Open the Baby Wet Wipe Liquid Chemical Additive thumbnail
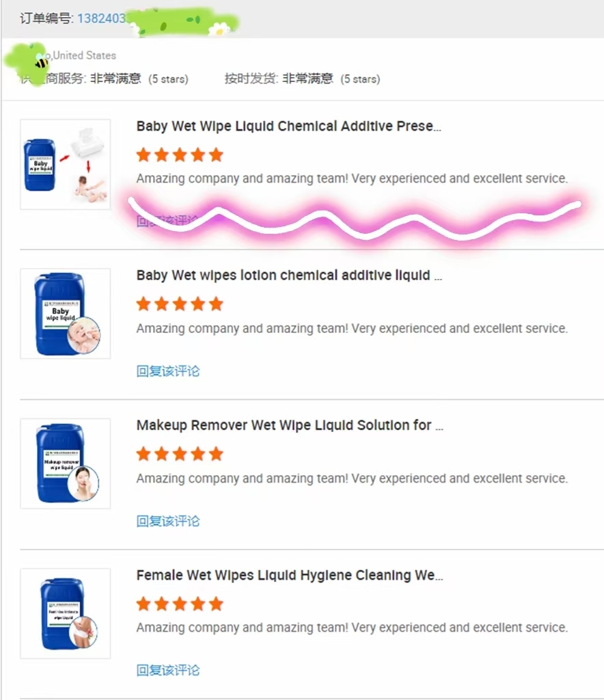The height and width of the screenshot is (700, 604). (65, 164)
